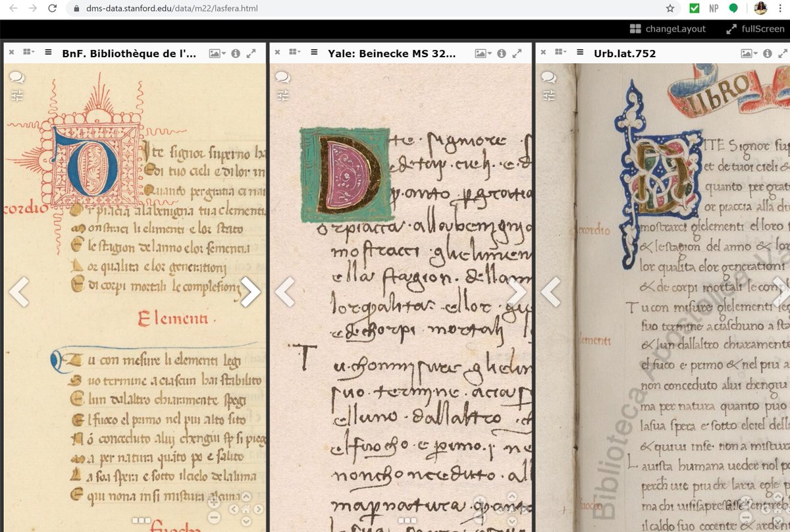Select Yale: Beinecke MS window title
The width and height of the screenshot is (790, 532).
point(392,53)
